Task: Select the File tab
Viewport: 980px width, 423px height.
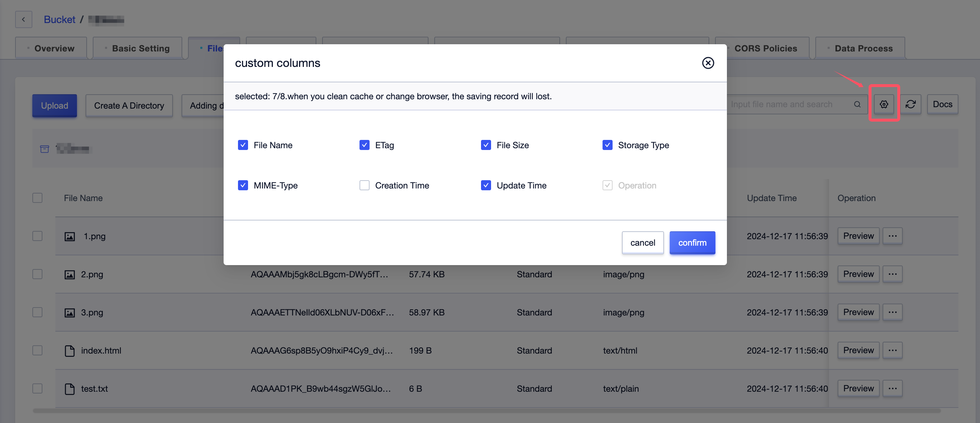Action: coord(214,48)
